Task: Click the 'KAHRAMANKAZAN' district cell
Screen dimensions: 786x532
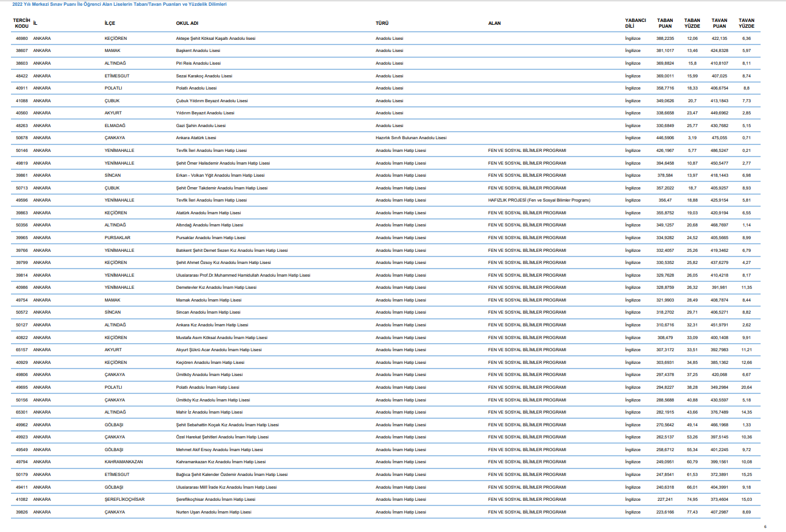Action: pos(124,462)
